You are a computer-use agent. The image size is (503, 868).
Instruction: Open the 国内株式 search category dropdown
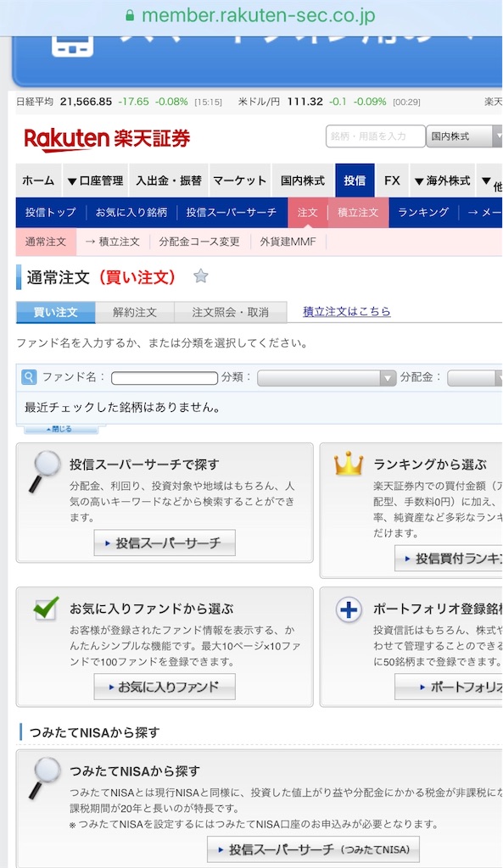464,136
